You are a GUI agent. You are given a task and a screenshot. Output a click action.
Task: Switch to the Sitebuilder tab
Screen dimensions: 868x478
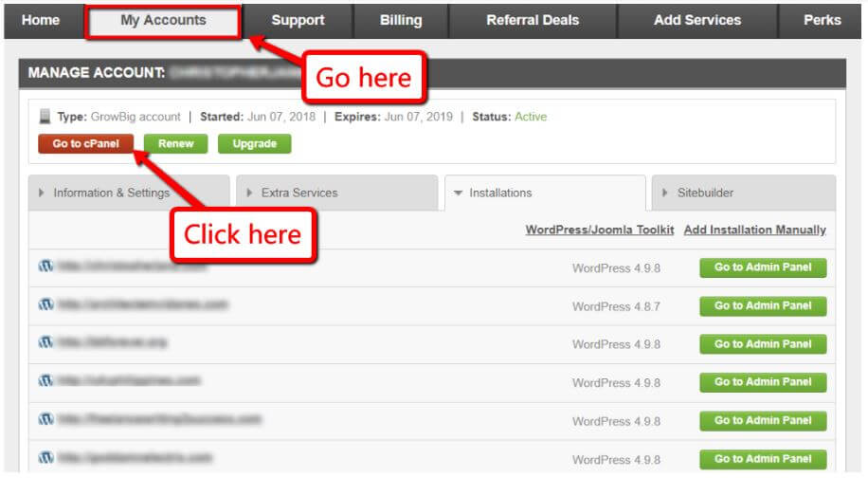coord(744,193)
